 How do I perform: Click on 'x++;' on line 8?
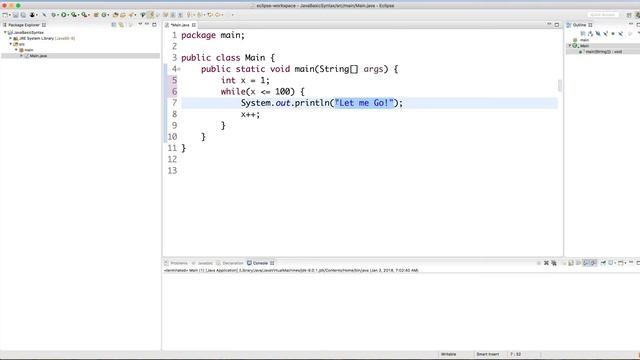pyautogui.click(x=250, y=114)
